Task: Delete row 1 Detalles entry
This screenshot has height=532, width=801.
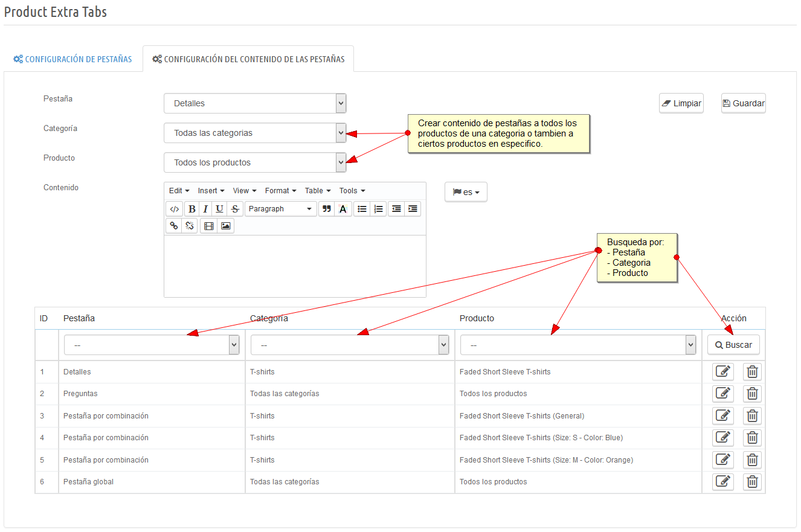Action: [752, 371]
